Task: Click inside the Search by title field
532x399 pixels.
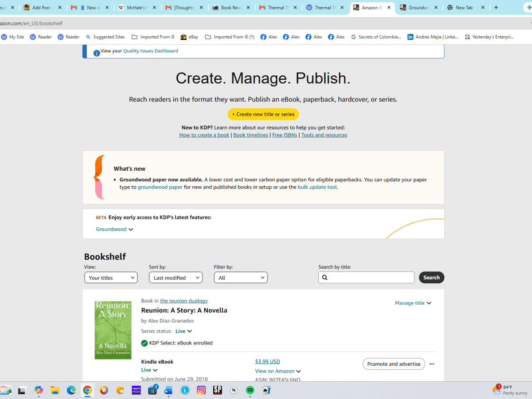Action: click(366, 278)
